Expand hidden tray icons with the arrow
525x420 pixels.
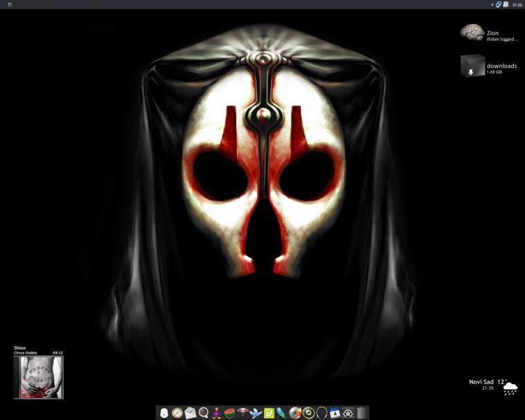coord(492,5)
